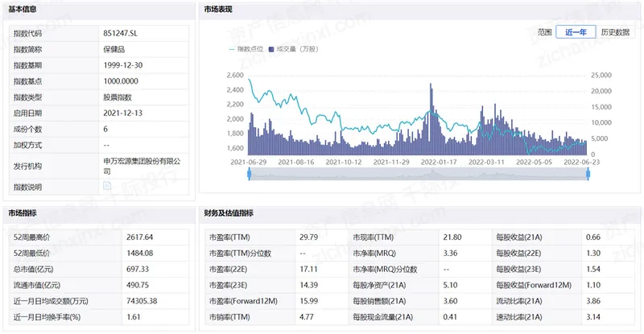Click the 每股收益(Forward12M) value 1.10
This screenshot has width=644, height=334.
coord(593,285)
